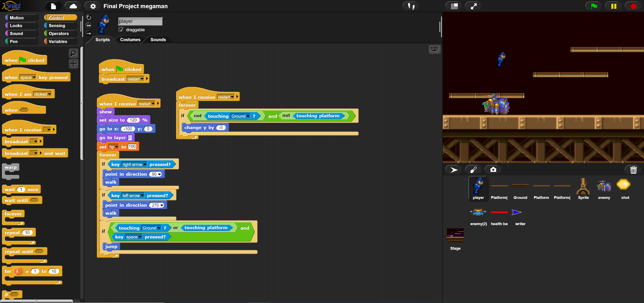Open direction 270 dropdown arrow
644x303 pixels.
[162, 205]
